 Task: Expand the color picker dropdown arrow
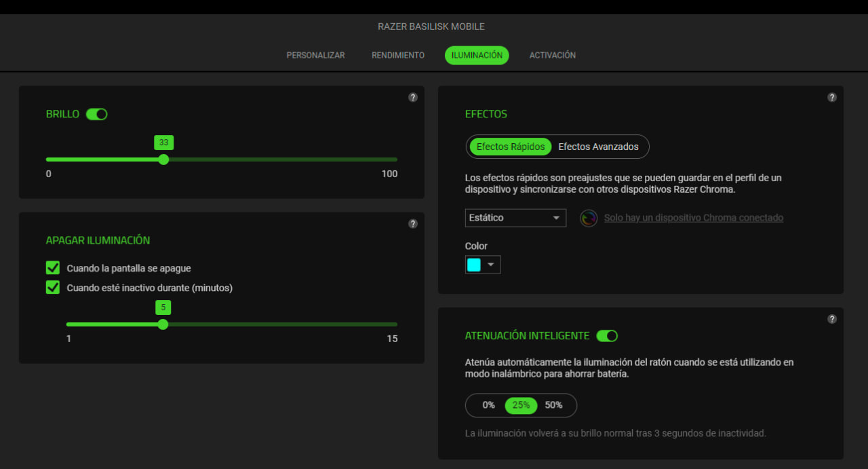point(491,265)
